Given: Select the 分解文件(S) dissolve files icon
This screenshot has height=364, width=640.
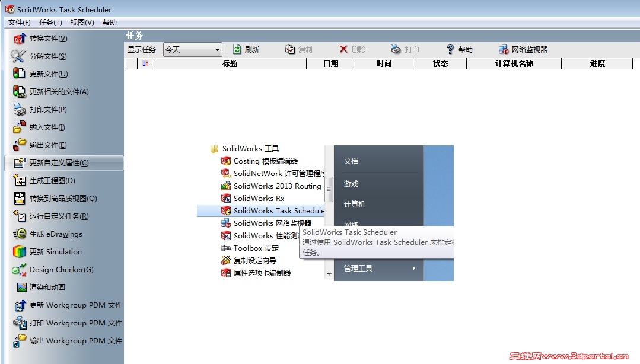Looking at the screenshot, I should point(19,56).
